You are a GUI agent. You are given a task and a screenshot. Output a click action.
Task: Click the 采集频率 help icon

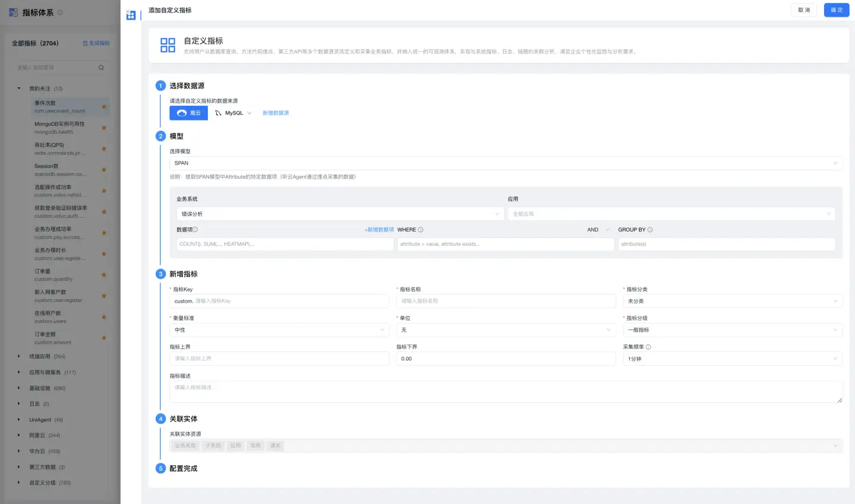click(648, 347)
